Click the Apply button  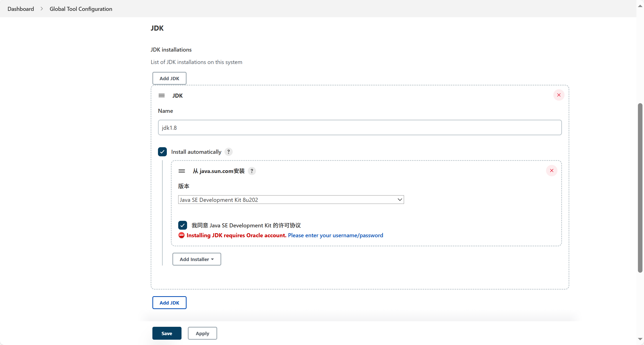pos(202,333)
